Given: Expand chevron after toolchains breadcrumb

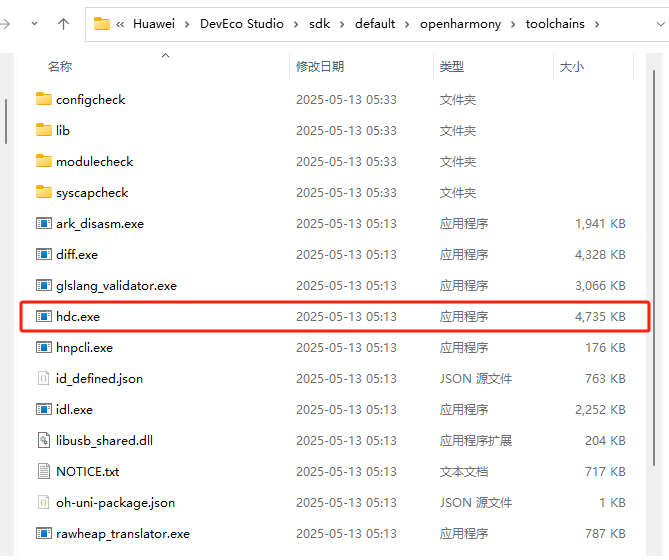Looking at the screenshot, I should pyautogui.click(x=597, y=24).
